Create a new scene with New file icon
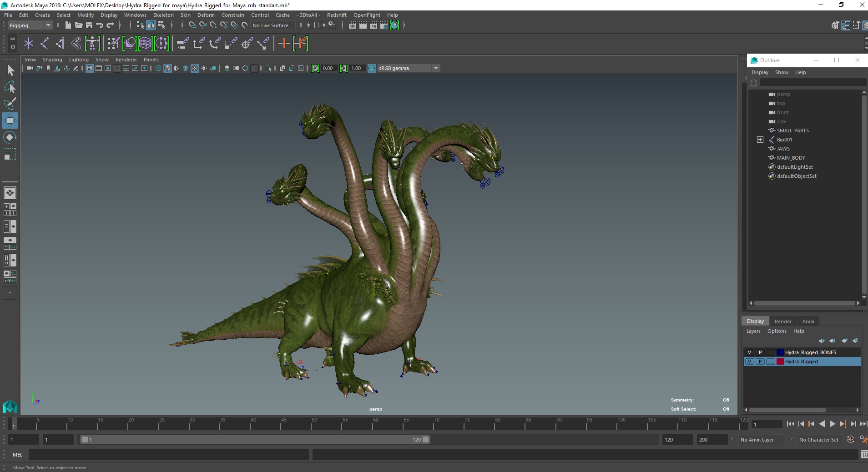The height and width of the screenshot is (472, 868). tap(68, 25)
